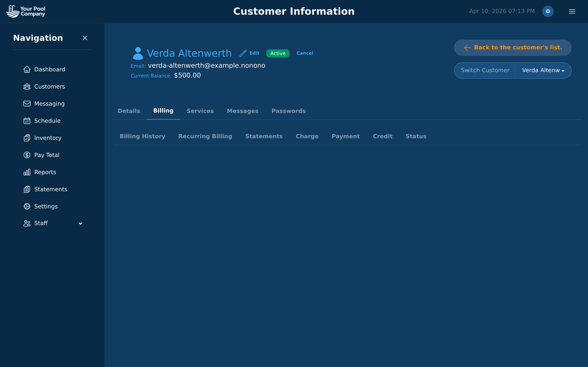The width and height of the screenshot is (588, 367).
Task: Open the hamburger menu in the top bar
Action: (x=572, y=11)
